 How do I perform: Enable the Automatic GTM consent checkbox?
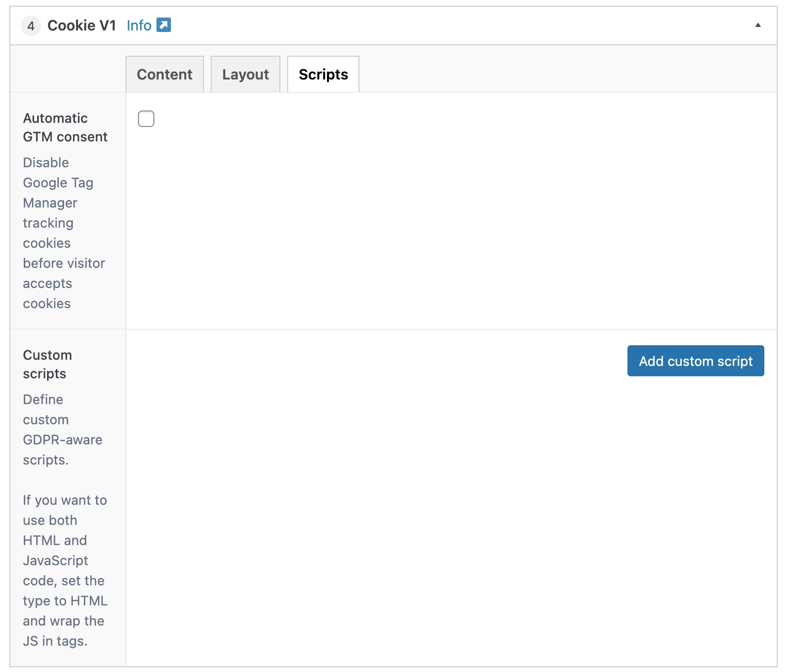146,119
